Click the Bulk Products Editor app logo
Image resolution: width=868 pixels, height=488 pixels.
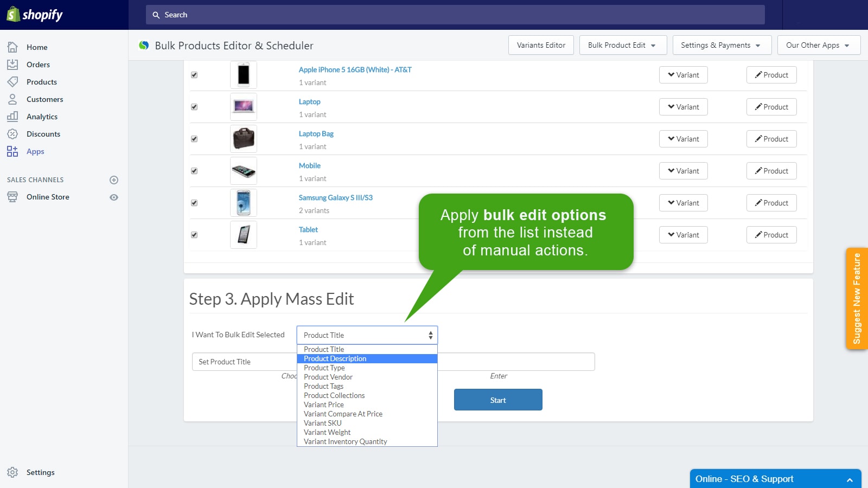(144, 46)
